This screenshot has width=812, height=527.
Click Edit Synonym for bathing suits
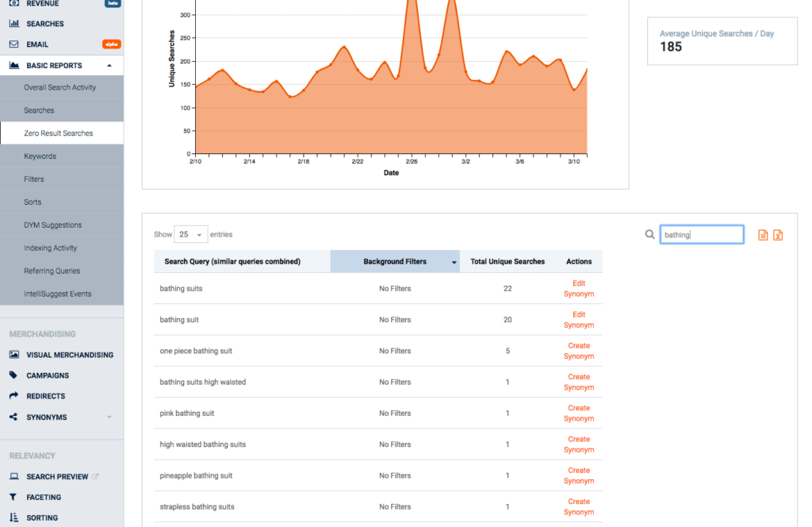click(x=578, y=288)
